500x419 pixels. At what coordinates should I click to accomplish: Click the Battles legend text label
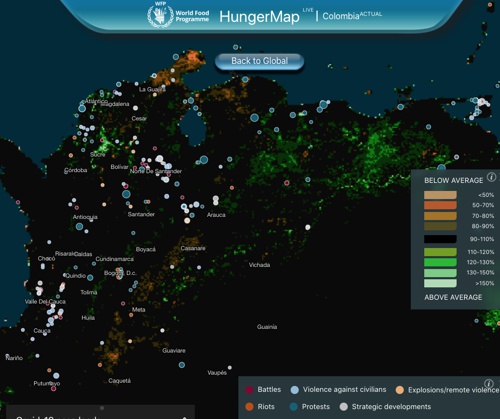click(x=269, y=389)
